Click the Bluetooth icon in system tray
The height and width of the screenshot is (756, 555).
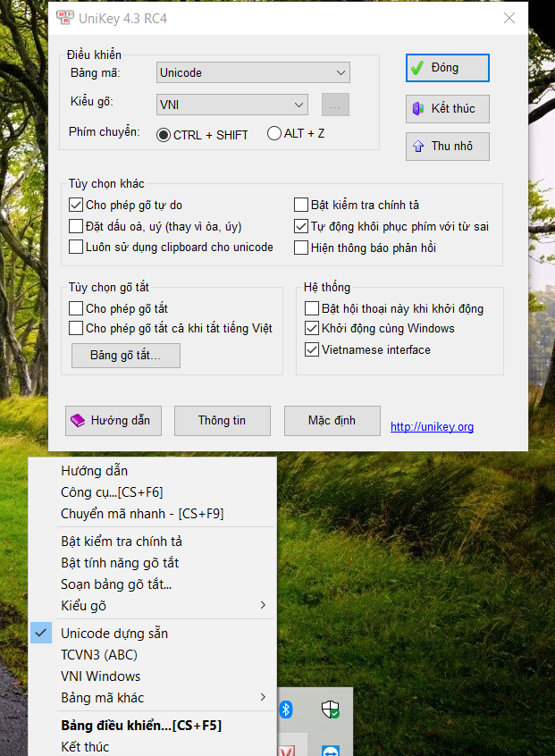(x=287, y=710)
